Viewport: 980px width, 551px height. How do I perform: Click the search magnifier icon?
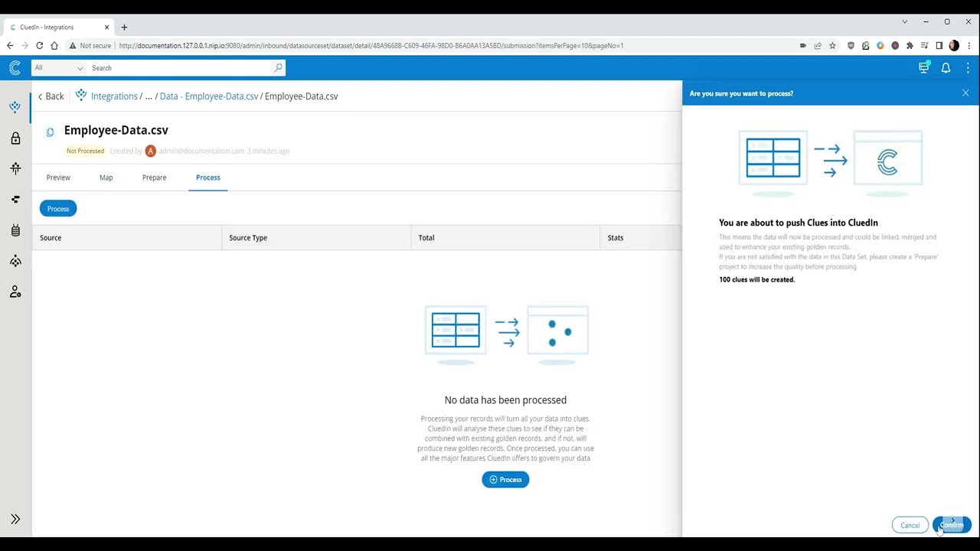coord(278,68)
